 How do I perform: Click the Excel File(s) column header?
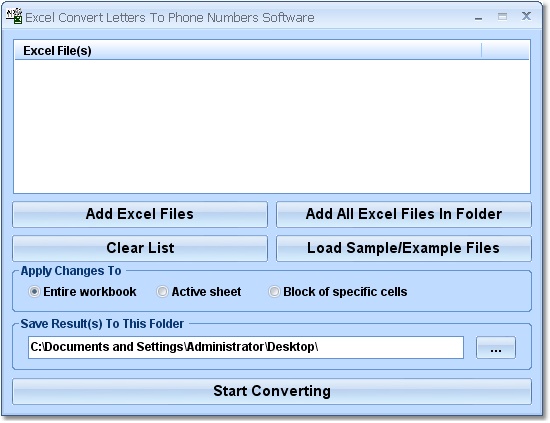248,51
